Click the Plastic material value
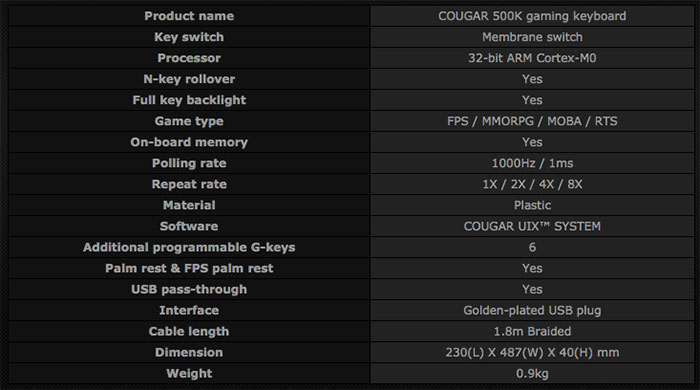Screen dimensions: 700x390 [532, 205]
